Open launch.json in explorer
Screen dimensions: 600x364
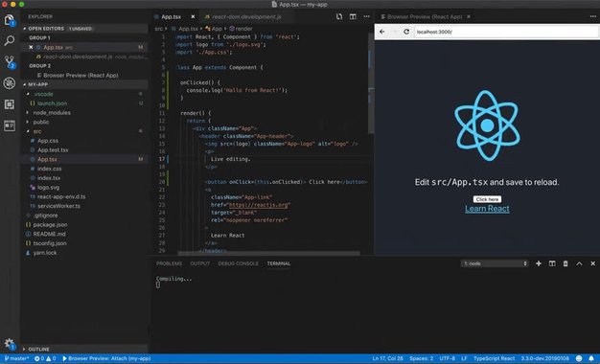[52, 103]
